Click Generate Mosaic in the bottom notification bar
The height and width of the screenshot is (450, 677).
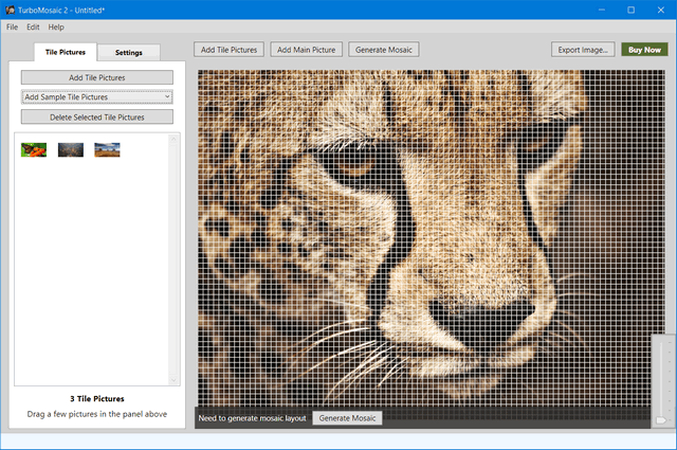pos(347,418)
